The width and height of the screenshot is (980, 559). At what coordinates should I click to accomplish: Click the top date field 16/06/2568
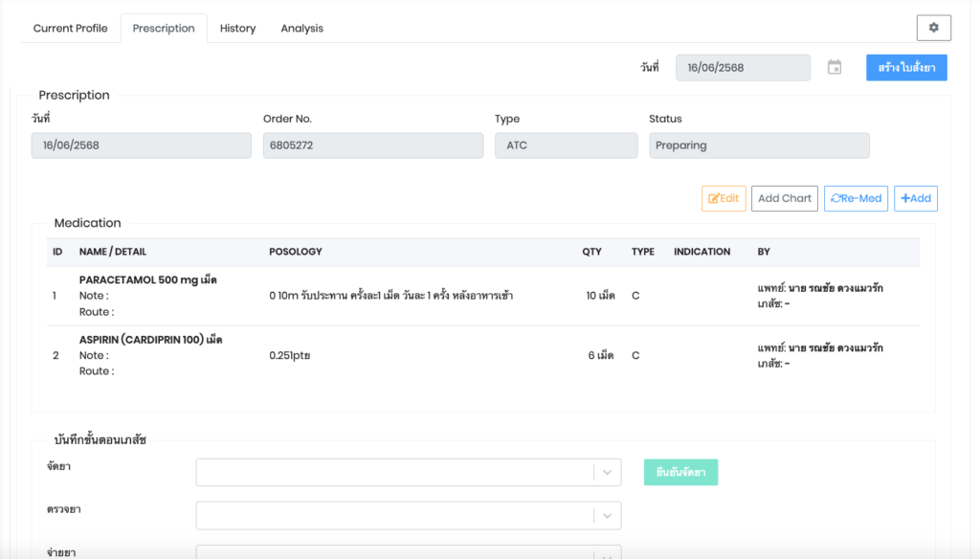(743, 68)
